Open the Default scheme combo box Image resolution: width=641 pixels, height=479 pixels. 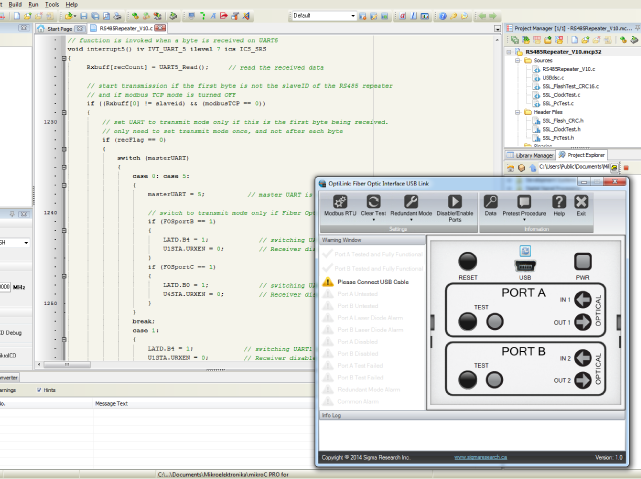324,16
